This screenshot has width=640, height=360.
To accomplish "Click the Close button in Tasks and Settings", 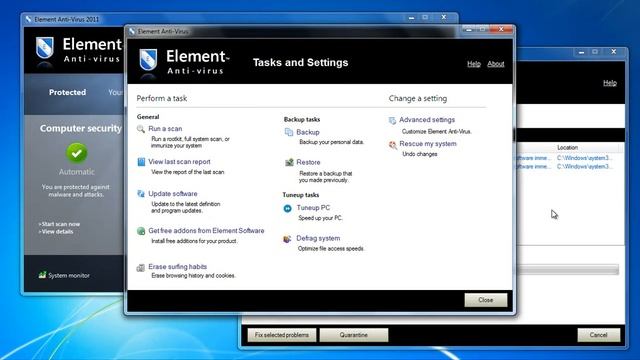I will tap(486, 300).
